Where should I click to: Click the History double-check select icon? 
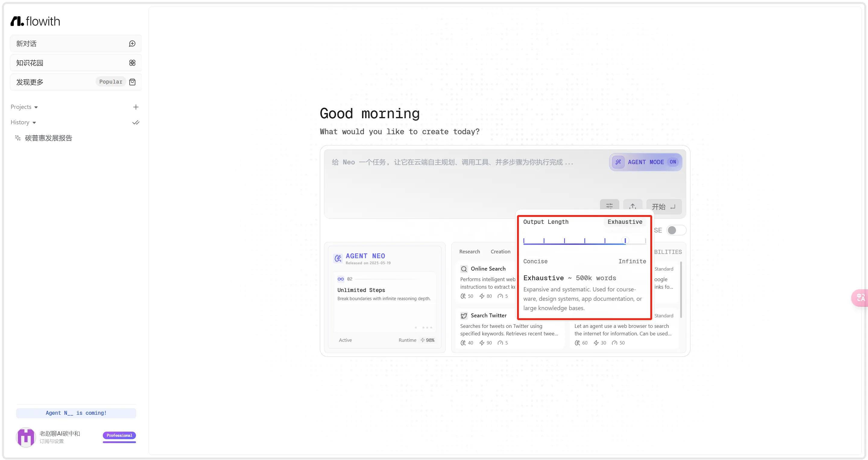point(136,123)
